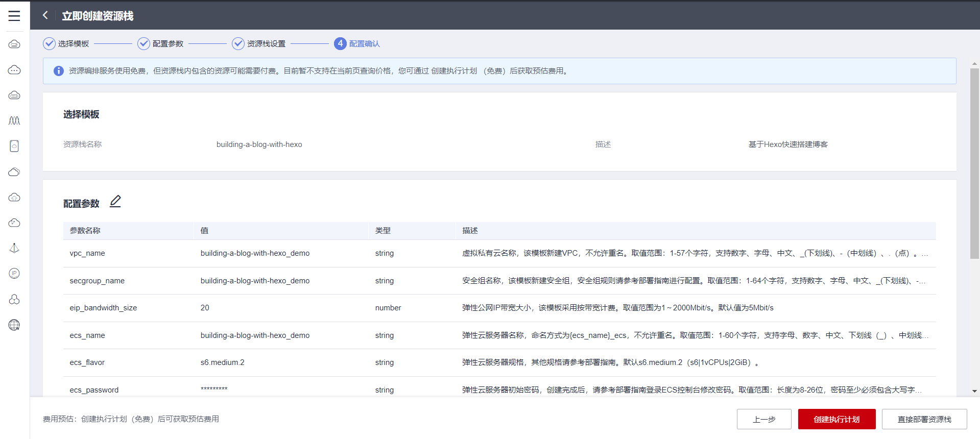Go to step 配置参数 in the wizard
This screenshot has width=980, height=439.
click(x=161, y=44)
